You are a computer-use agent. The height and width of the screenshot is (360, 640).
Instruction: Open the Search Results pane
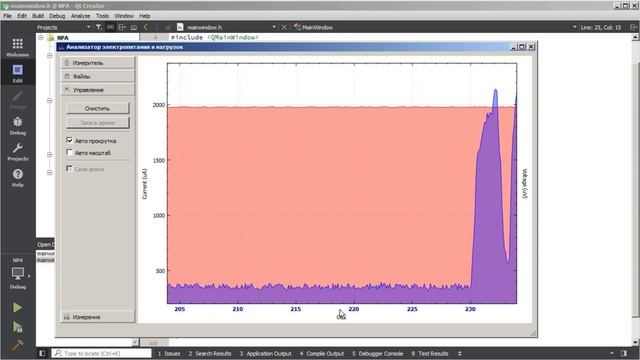click(x=210, y=353)
